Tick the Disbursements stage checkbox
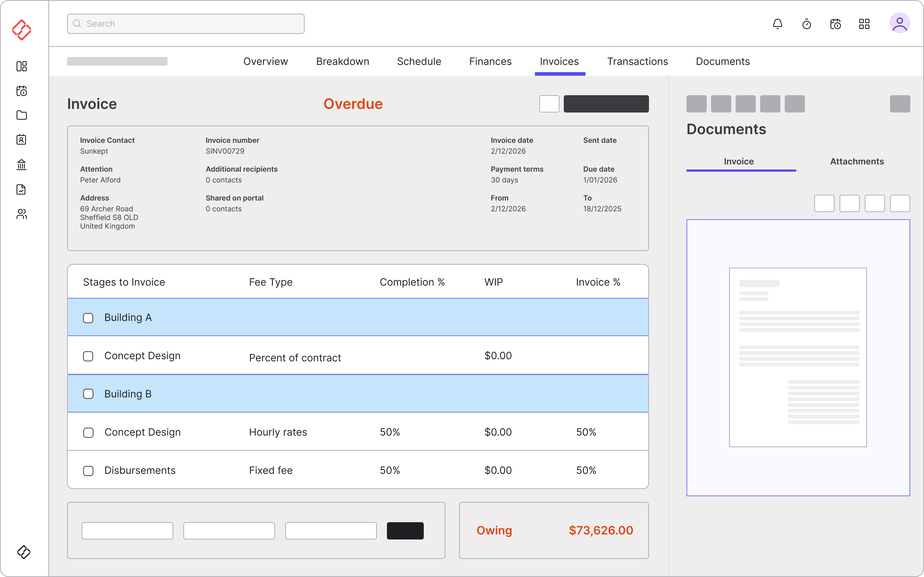Image resolution: width=924 pixels, height=577 pixels. (x=88, y=471)
